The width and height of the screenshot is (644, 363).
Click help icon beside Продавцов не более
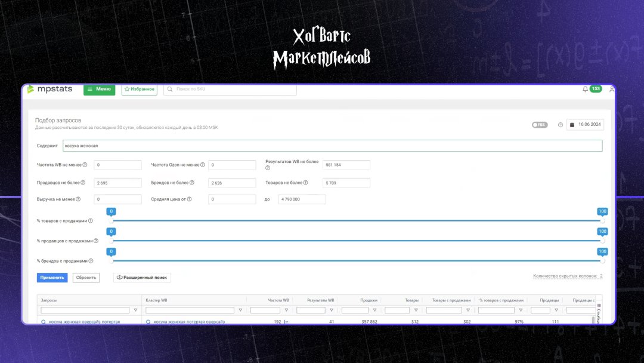point(83,183)
